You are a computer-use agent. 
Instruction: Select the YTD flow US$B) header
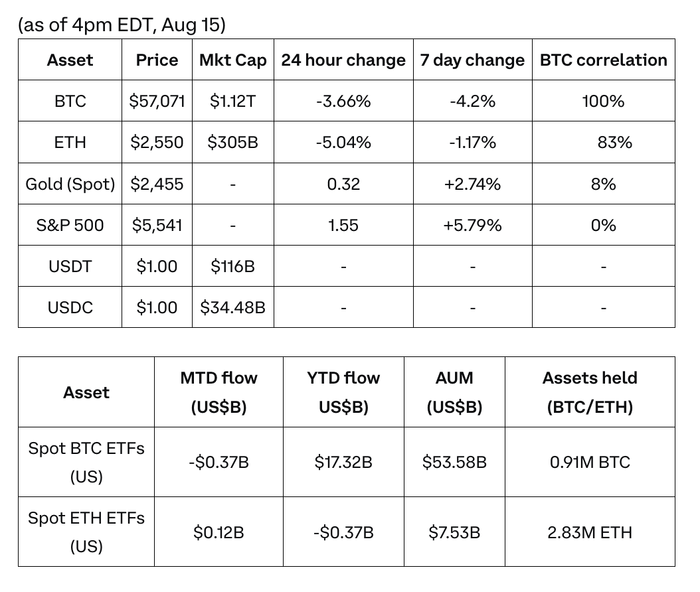click(343, 392)
